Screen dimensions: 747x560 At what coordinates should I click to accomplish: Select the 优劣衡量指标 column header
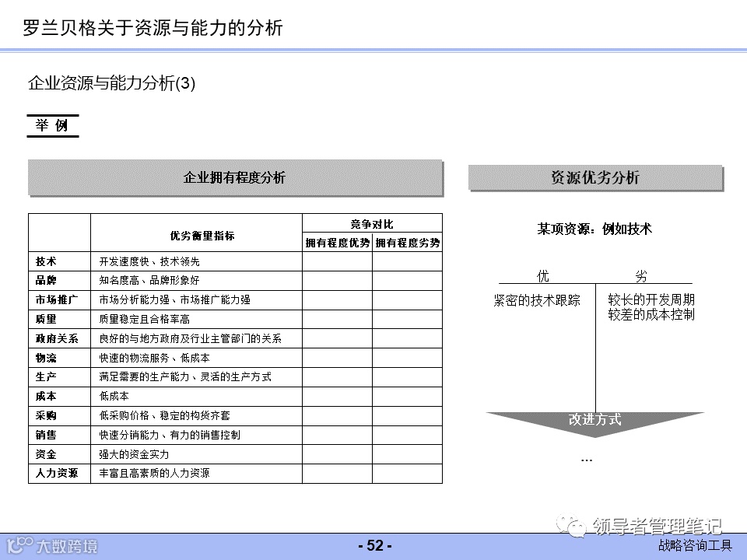202,236
